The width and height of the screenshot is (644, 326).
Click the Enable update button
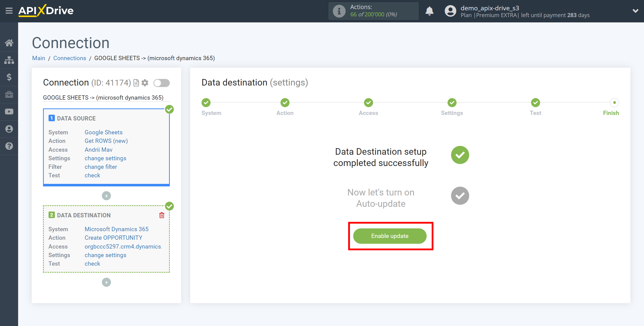pos(390,236)
